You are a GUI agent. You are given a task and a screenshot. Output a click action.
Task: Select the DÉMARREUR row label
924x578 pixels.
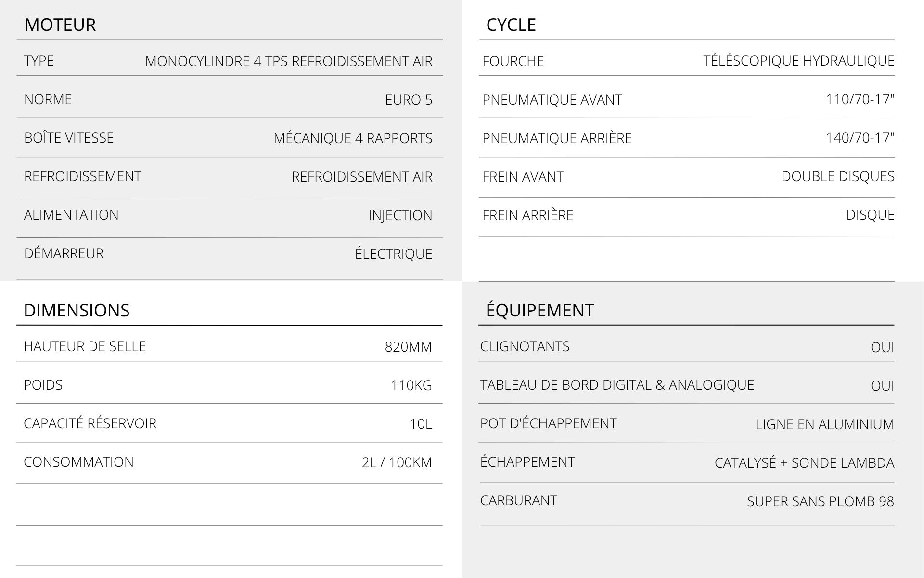click(64, 253)
